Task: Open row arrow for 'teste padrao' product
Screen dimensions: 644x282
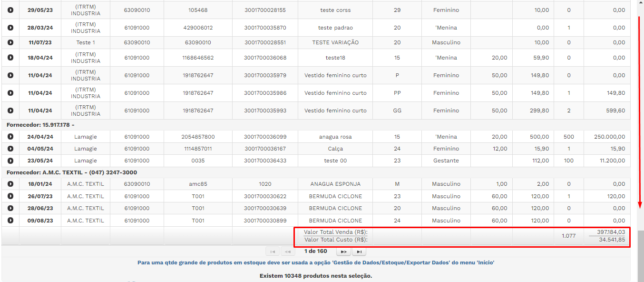Action: coord(10,28)
